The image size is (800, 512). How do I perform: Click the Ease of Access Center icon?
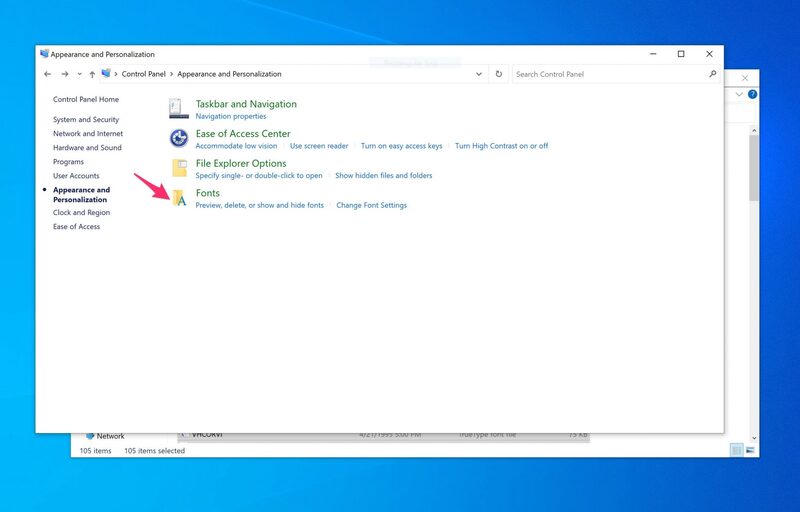pyautogui.click(x=179, y=138)
